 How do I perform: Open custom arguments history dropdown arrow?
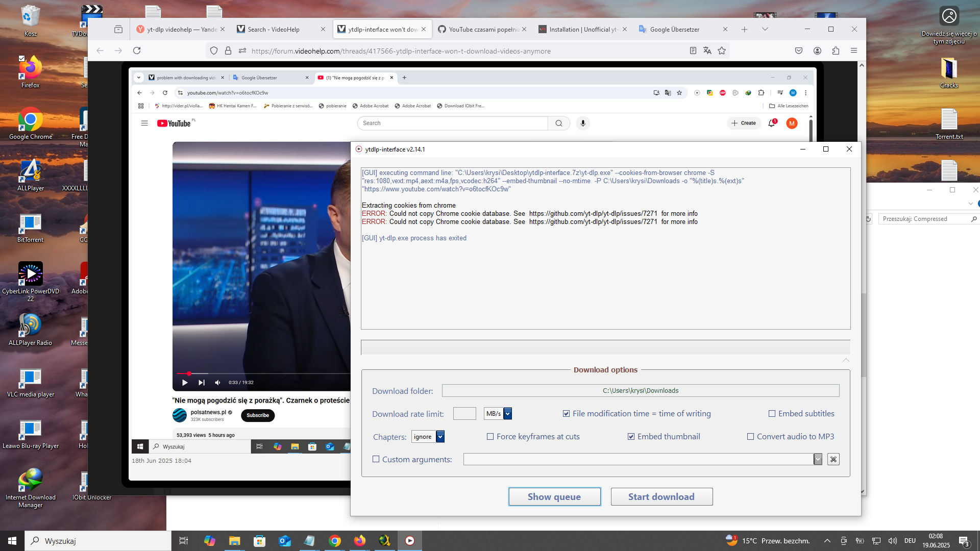[x=818, y=459]
